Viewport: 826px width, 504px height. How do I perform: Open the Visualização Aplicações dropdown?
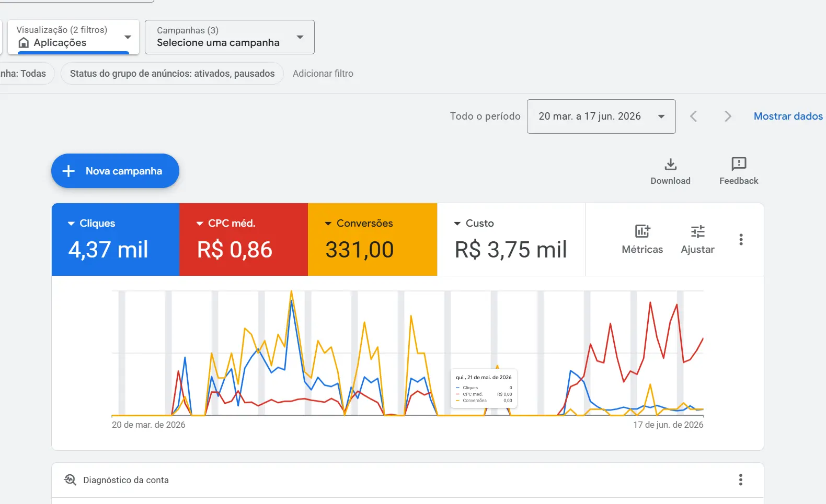73,37
